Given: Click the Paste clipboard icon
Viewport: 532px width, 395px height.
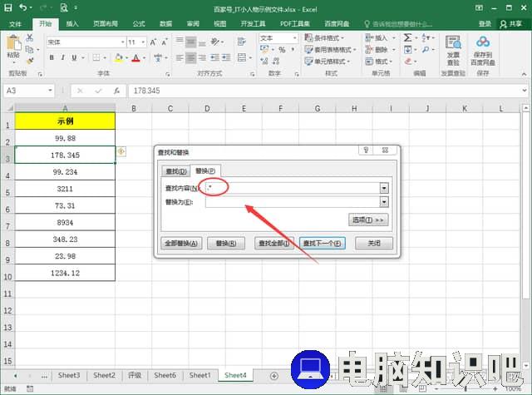Looking at the screenshot, I should (13, 43).
